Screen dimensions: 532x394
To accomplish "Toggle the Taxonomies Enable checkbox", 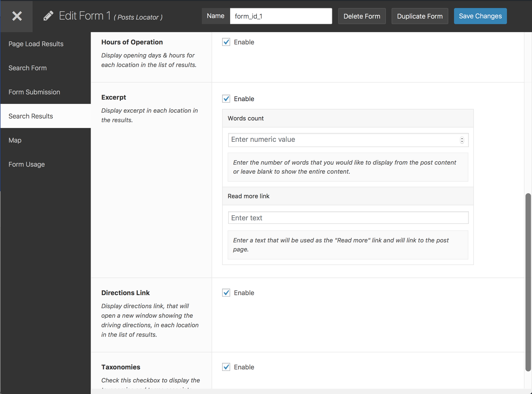I will 227,367.
